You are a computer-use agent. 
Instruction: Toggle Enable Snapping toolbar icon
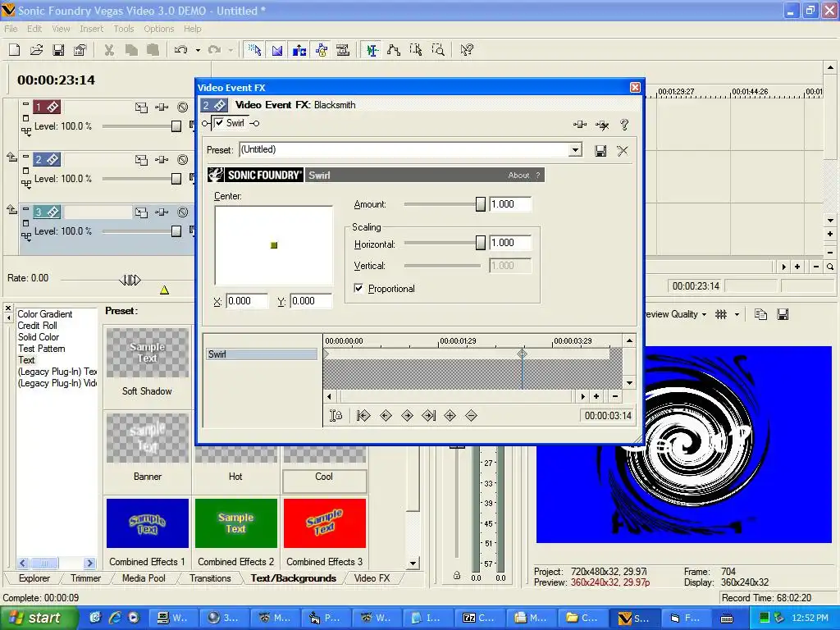[x=254, y=50]
